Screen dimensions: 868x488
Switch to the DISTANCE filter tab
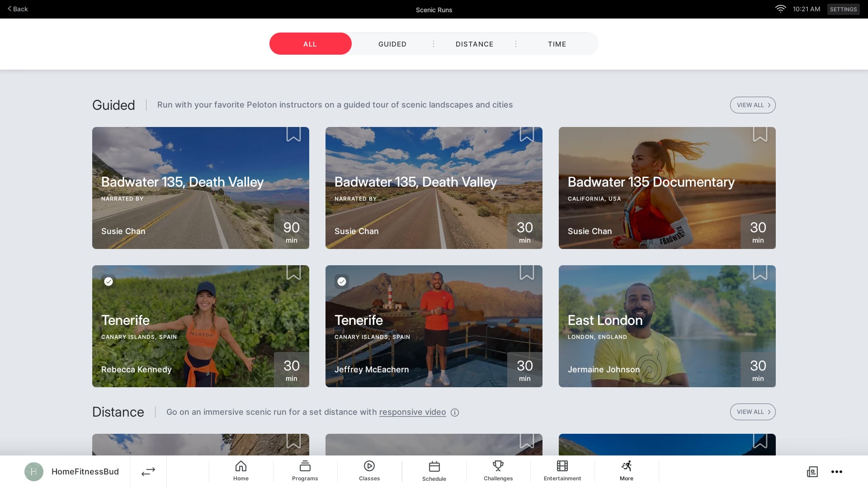(474, 44)
